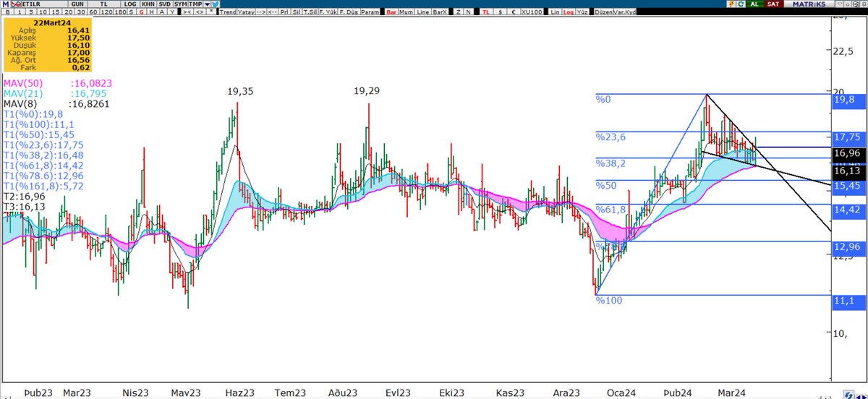Toggle the N toolbar button
This screenshot has width=868, height=399.
[x=468, y=12]
